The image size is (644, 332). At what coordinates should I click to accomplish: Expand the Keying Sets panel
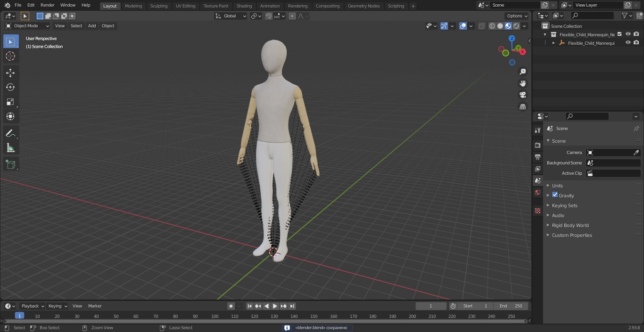click(564, 205)
